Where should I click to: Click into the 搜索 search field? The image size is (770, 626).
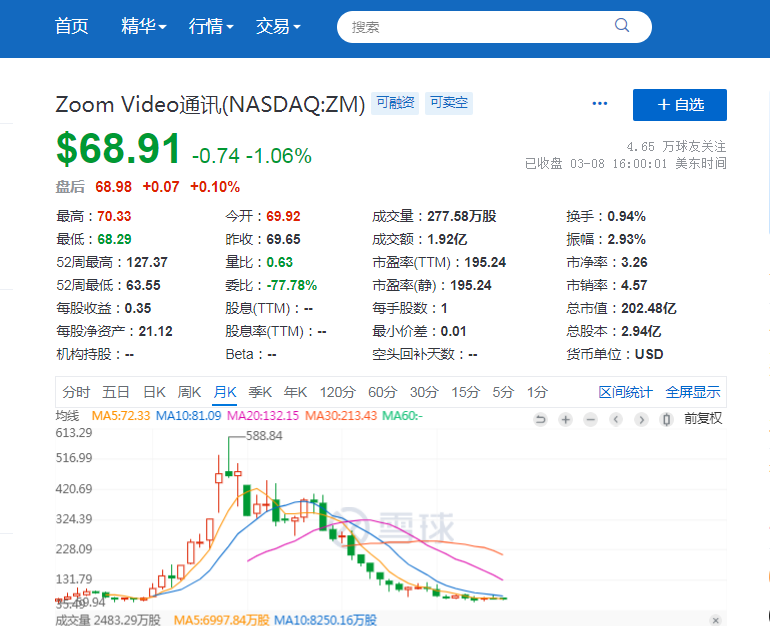[x=494, y=27]
